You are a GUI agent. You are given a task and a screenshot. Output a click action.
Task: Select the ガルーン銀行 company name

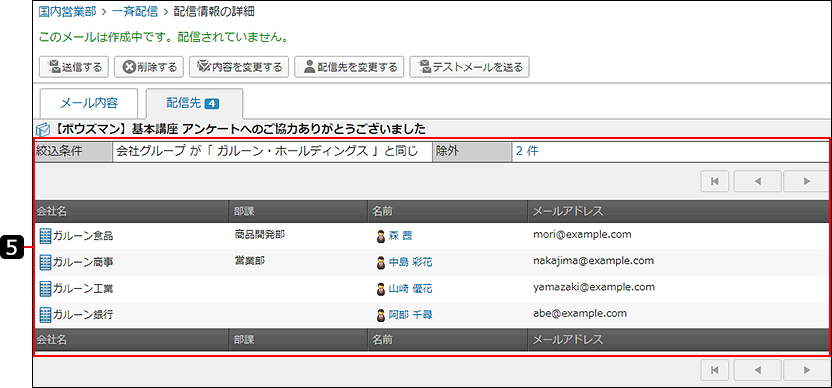(83, 315)
